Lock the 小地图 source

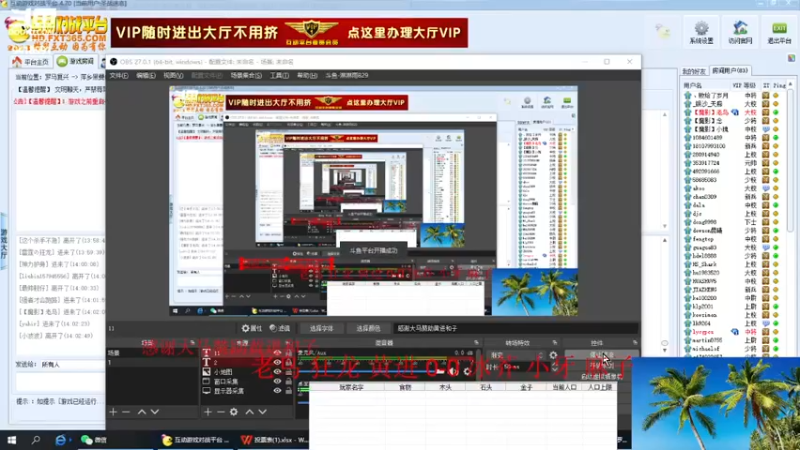[x=289, y=371]
